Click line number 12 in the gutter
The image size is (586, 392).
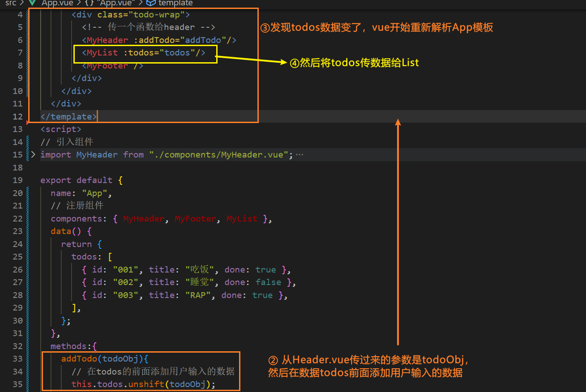tap(17, 117)
